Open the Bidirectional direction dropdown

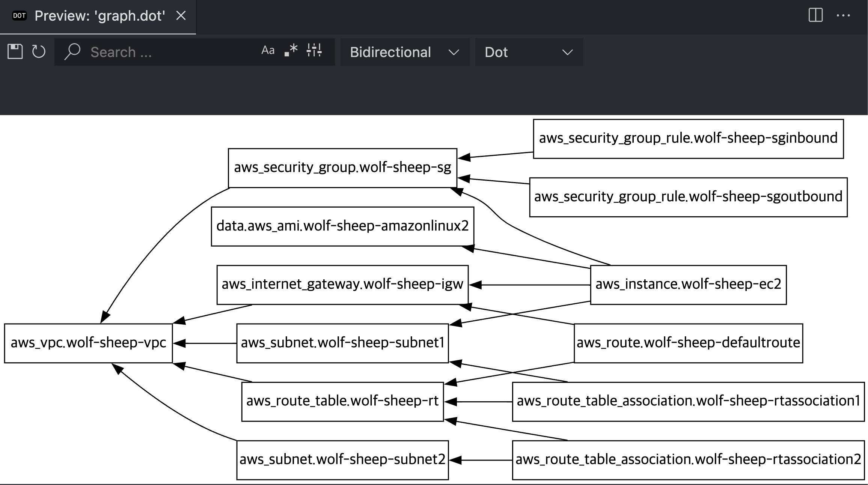(405, 52)
